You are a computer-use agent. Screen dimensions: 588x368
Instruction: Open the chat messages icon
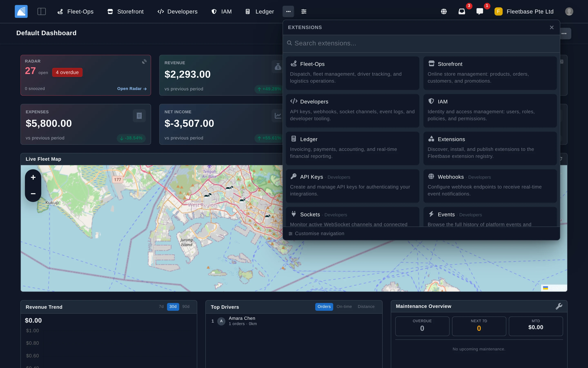[x=480, y=11]
